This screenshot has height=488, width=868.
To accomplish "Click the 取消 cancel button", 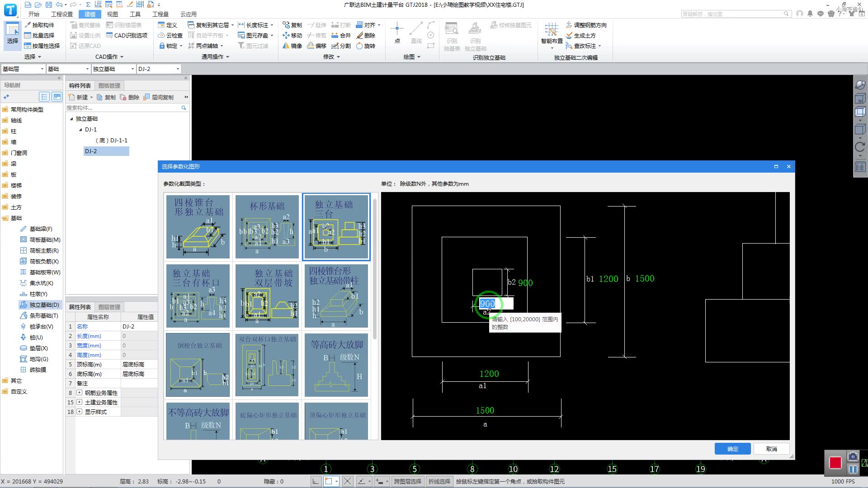I will [771, 449].
